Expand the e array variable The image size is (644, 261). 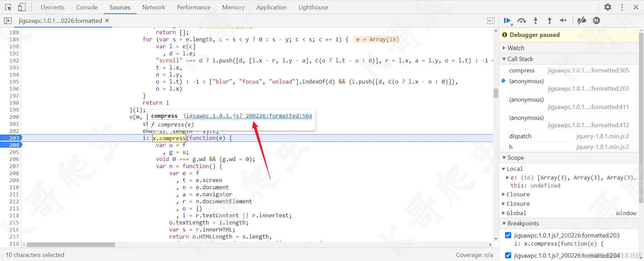click(507, 177)
